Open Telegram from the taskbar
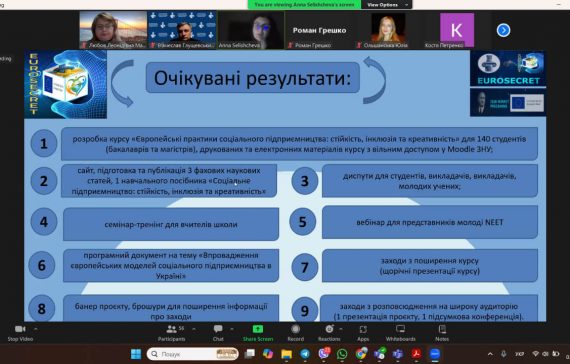 click(305, 354)
